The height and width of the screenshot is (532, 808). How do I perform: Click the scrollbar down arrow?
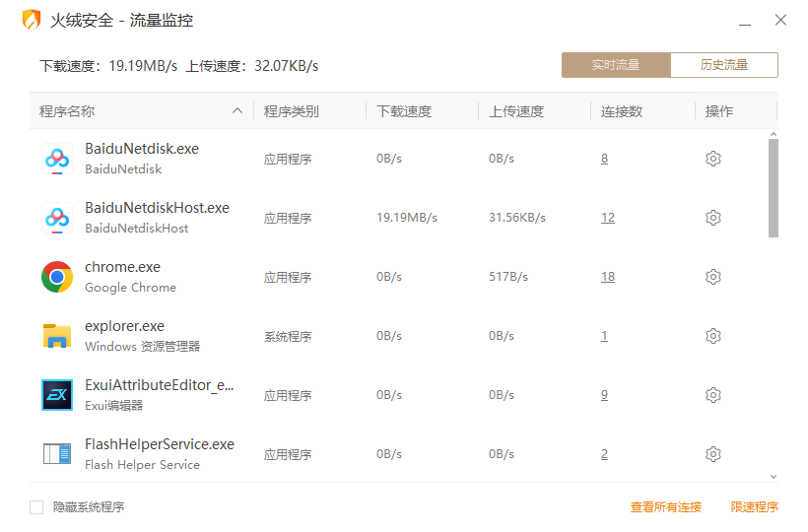click(x=774, y=477)
